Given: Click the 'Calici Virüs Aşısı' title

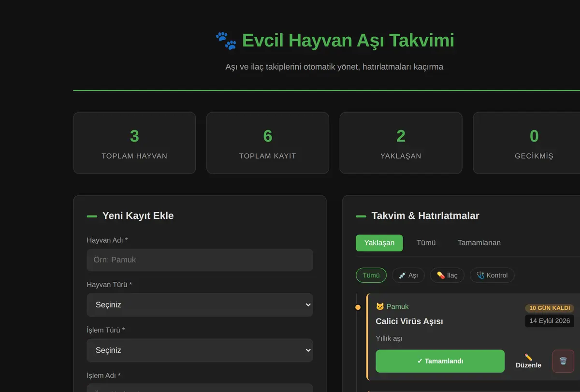Looking at the screenshot, I should tap(409, 321).
